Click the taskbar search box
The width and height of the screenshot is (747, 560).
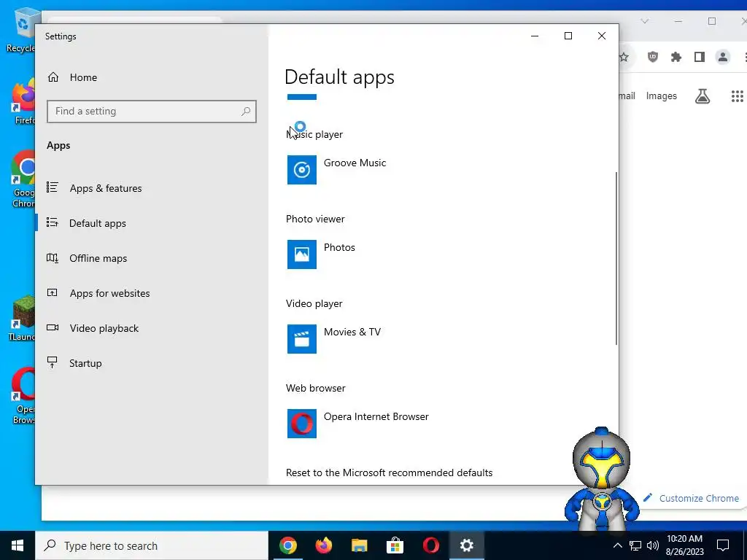click(x=152, y=545)
